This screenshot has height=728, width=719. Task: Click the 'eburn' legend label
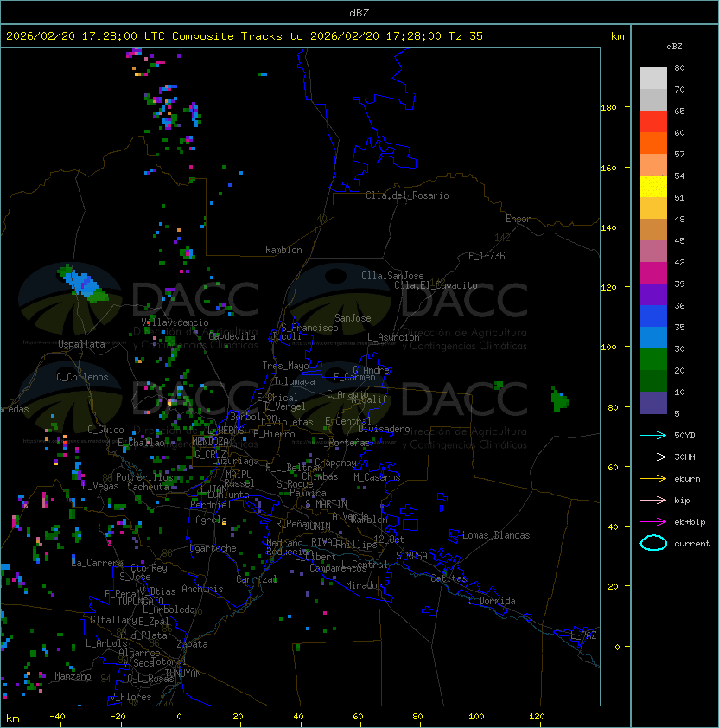(x=687, y=478)
